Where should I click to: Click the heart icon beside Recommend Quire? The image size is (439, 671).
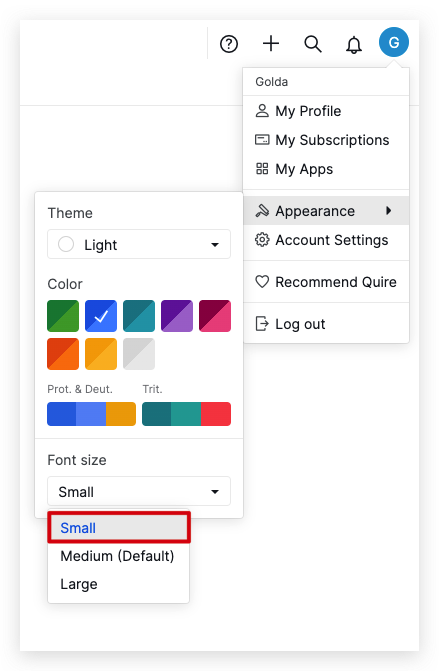[x=262, y=282]
